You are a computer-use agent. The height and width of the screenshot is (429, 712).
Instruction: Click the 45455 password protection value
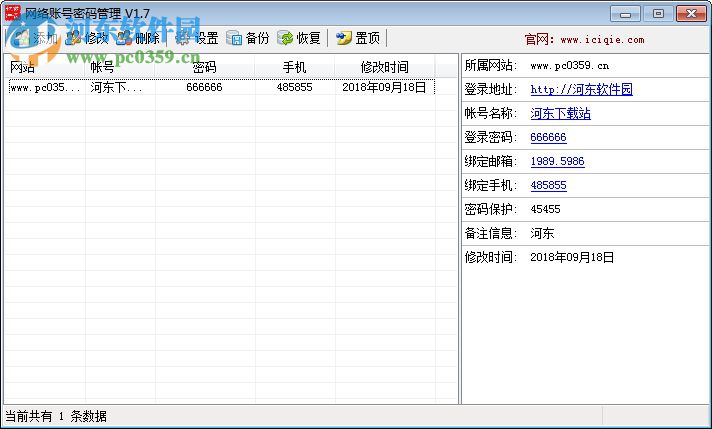point(545,209)
